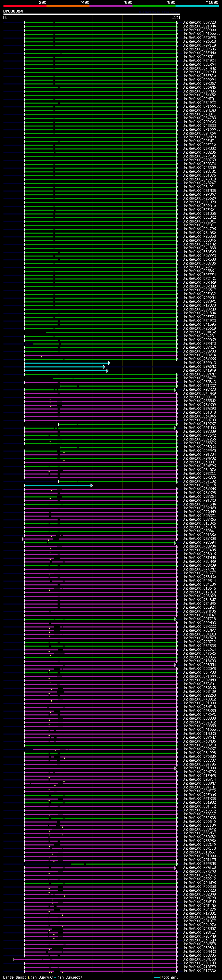Viewport: 222px width, 980px height.
Task: Select the UniRef100_Q39769 entry
Action: point(199,160)
